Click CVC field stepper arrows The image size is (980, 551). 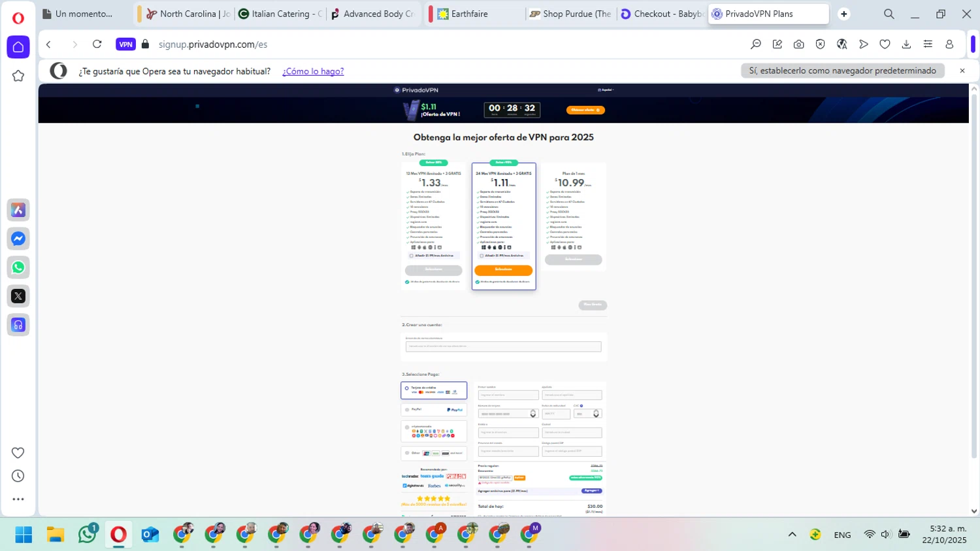[596, 414]
